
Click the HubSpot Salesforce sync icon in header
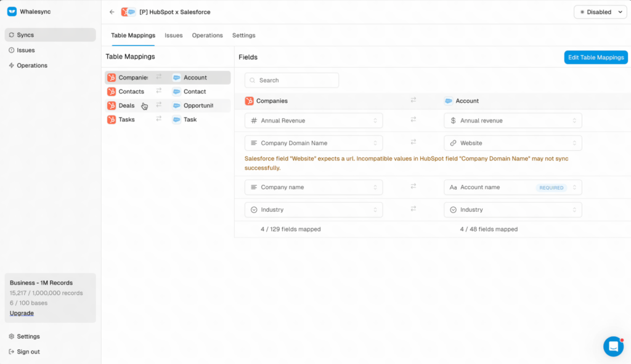pos(128,12)
